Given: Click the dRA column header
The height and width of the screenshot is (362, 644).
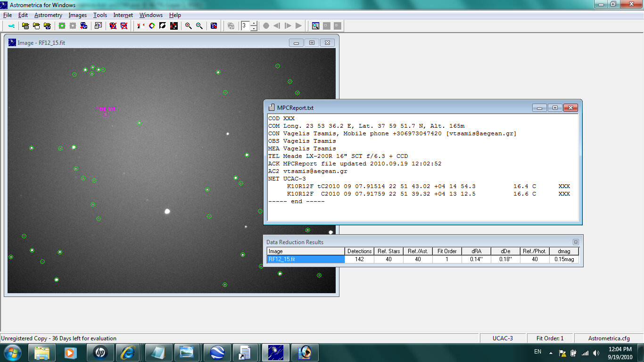Looking at the screenshot, I should (477, 251).
